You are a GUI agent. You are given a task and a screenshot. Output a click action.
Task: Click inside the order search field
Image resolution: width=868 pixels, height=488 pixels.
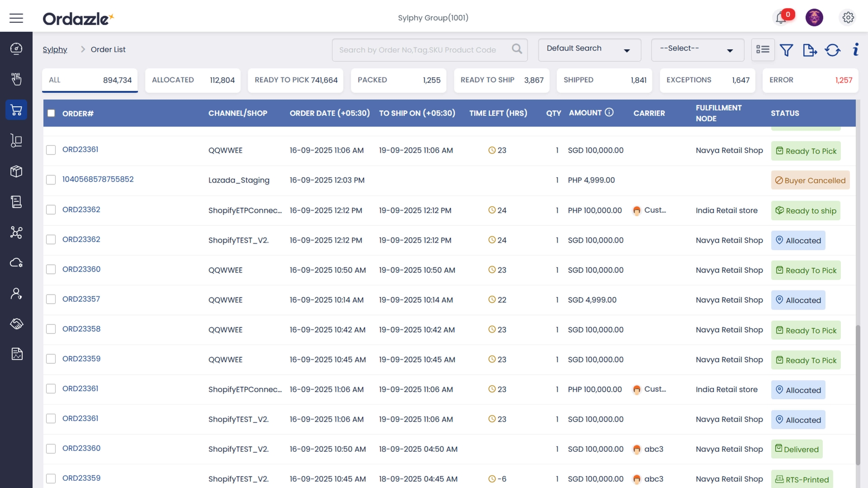(420, 50)
